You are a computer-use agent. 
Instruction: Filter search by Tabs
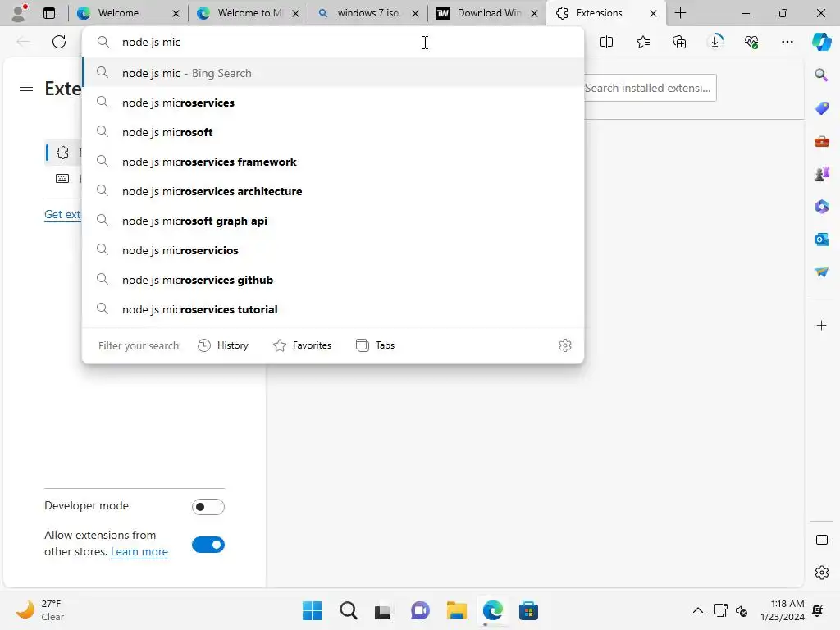pos(375,345)
